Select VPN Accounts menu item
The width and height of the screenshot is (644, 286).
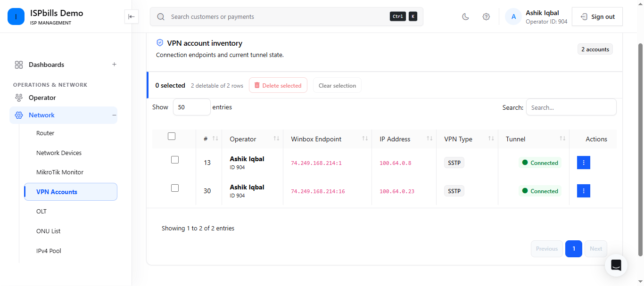coord(71,192)
